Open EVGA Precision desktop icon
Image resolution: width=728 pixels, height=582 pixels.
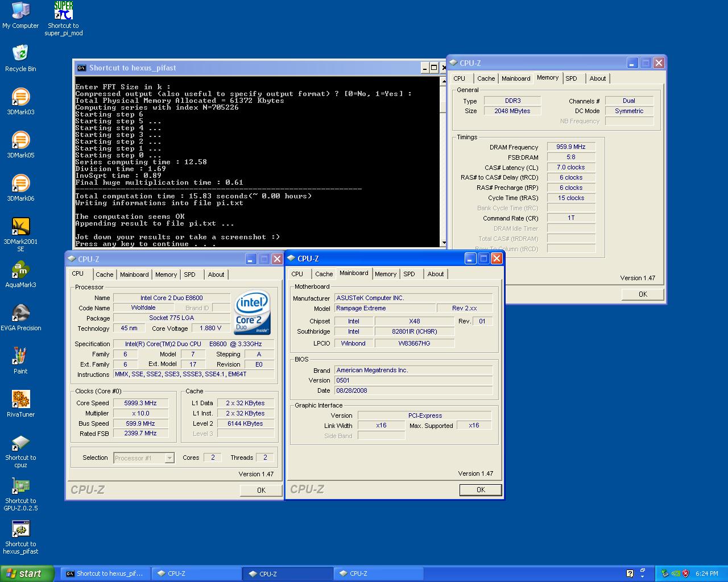20,318
